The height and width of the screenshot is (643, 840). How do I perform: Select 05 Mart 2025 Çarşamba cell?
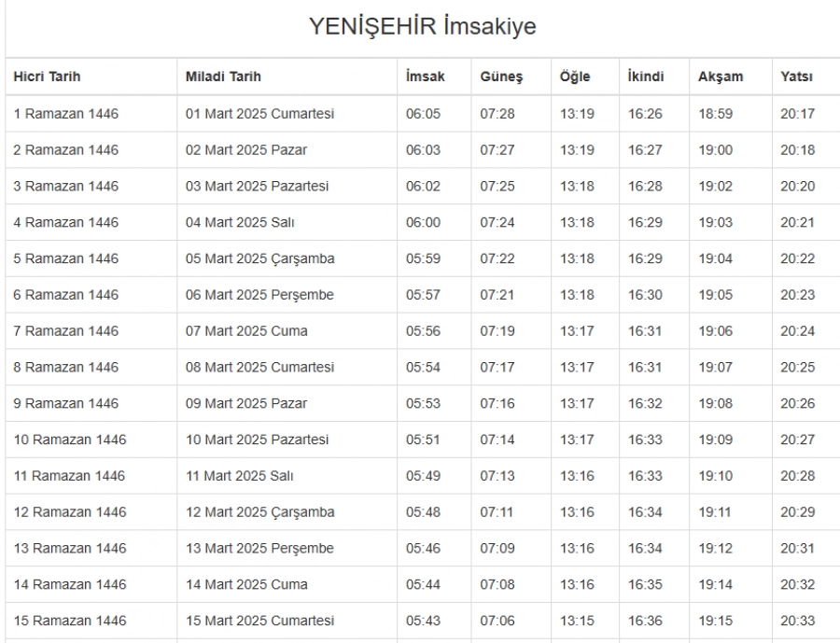pos(259,259)
